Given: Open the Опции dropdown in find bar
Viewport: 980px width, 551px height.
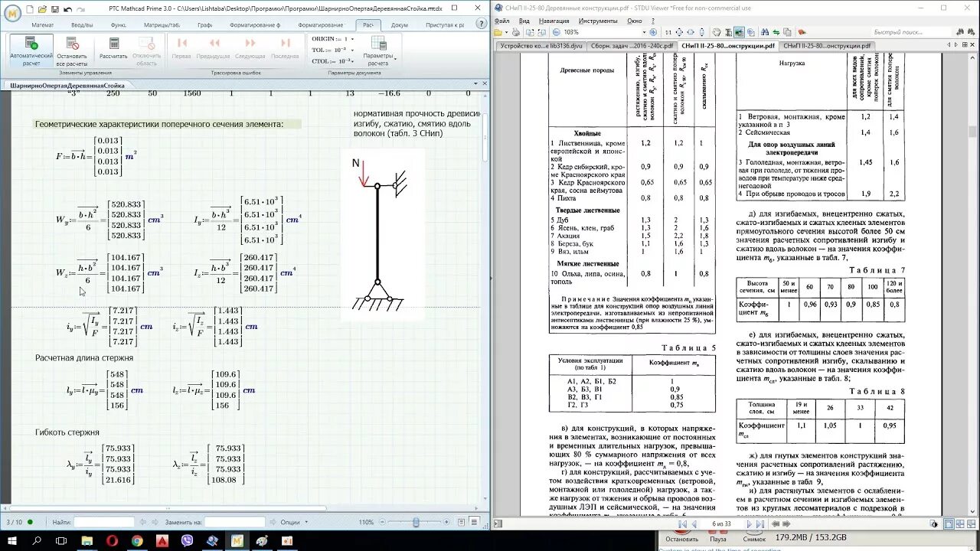Looking at the screenshot, I should click(x=293, y=522).
